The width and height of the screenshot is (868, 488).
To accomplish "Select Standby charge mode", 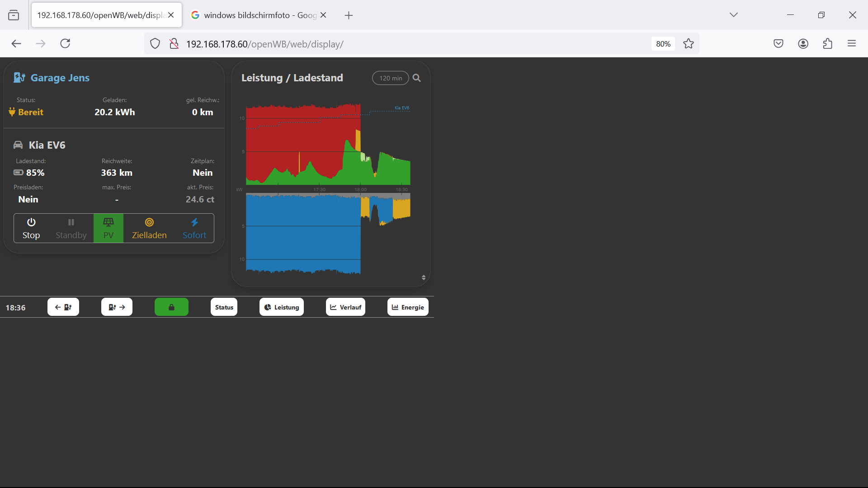I will tap(71, 229).
